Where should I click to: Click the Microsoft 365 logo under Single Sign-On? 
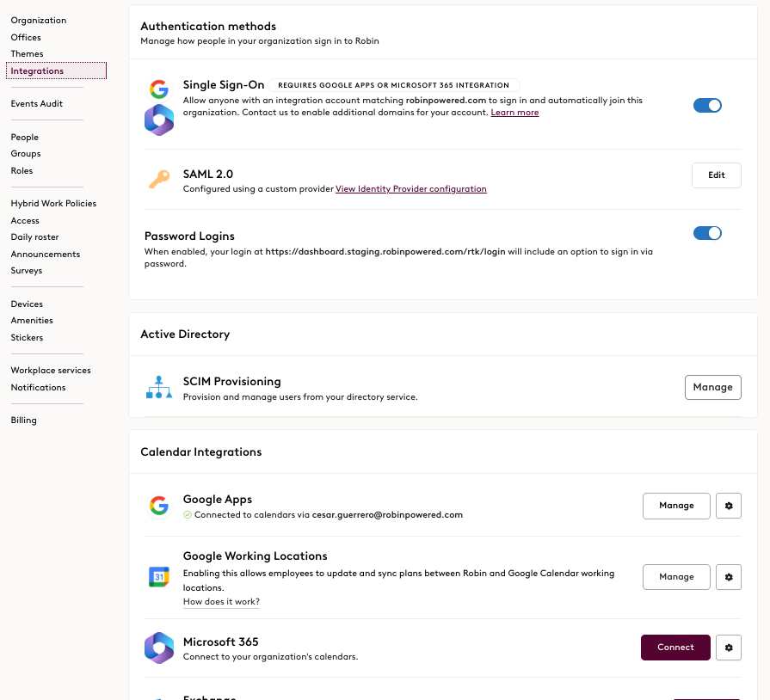click(159, 119)
